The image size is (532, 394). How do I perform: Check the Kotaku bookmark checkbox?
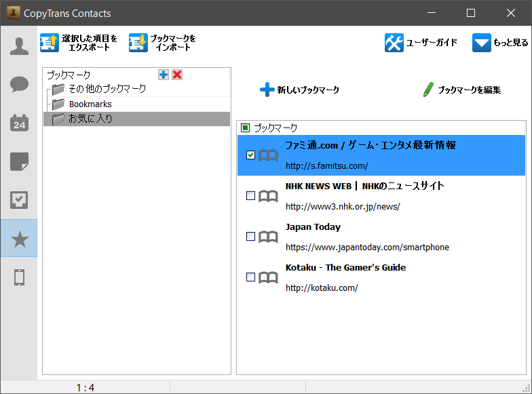pyautogui.click(x=250, y=277)
